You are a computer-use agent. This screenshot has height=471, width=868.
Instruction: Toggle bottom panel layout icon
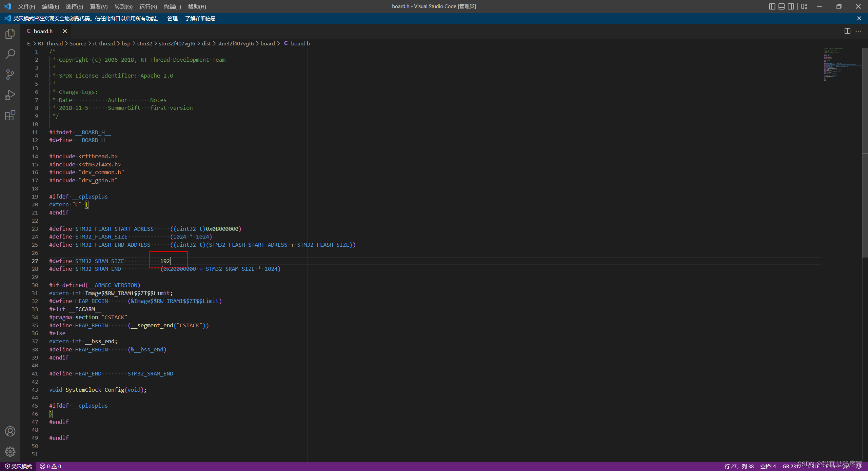[782, 6]
